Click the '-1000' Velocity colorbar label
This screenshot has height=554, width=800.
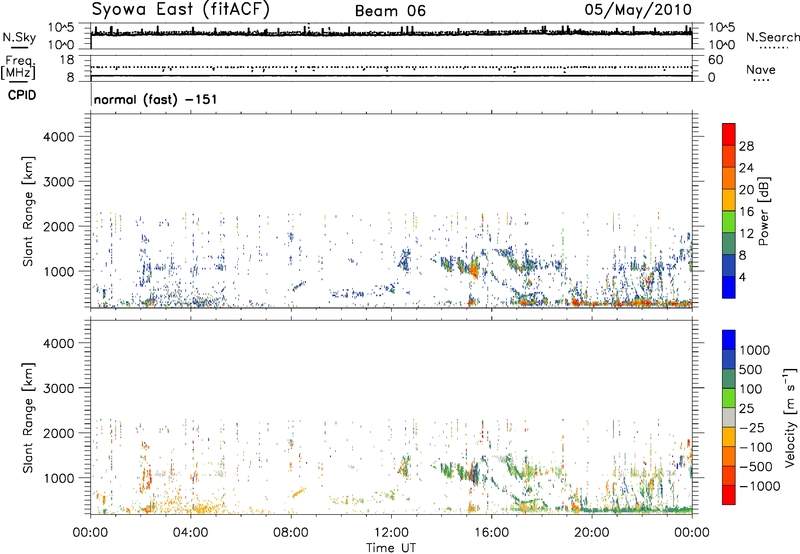click(759, 486)
